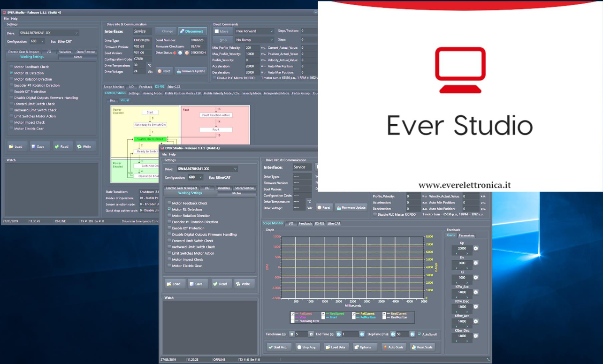Switch to Parameters tab in Feedback panel
This screenshot has width=603, height=364.
466,235
